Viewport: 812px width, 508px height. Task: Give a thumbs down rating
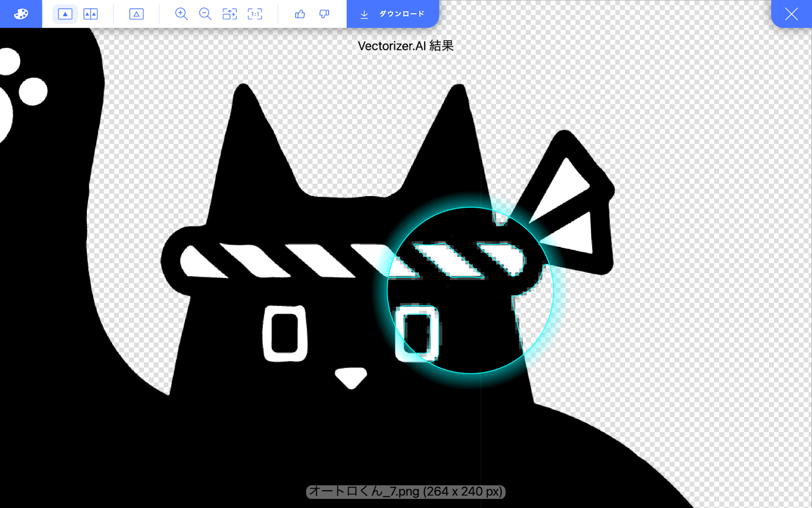click(324, 14)
